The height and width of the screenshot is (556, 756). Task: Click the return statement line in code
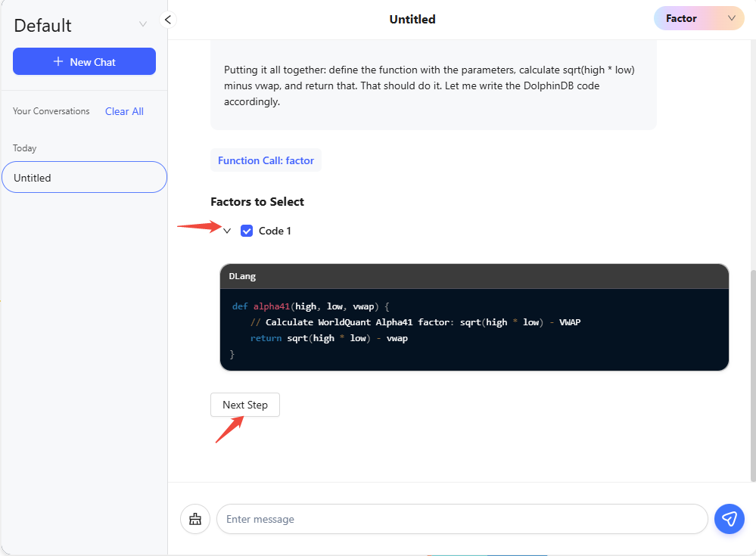coord(329,338)
